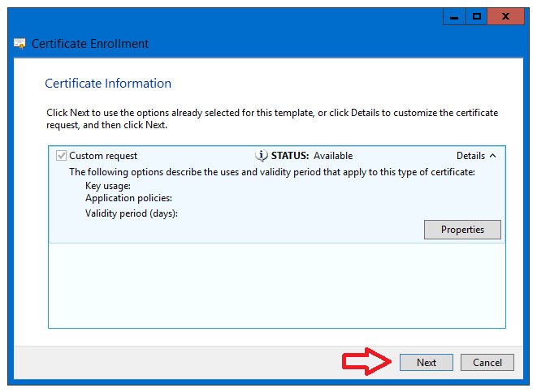
Task: Toggle the Custom request checkbox
Action: 61,156
